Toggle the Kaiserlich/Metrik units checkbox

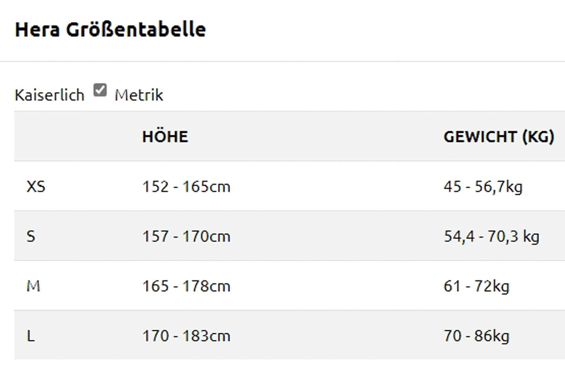[100, 90]
